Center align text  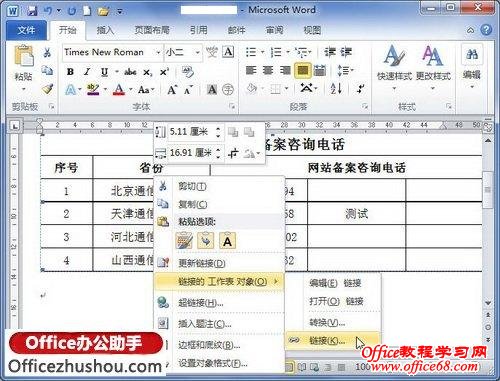268,70
